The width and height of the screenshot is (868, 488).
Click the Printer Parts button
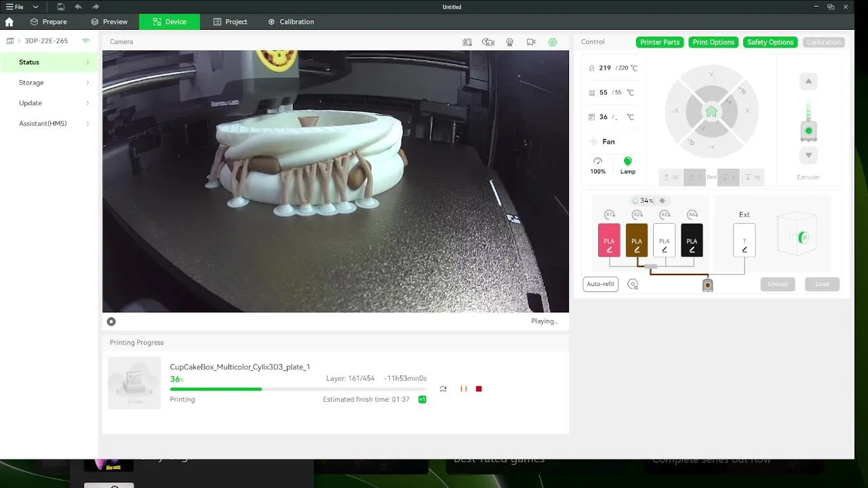pyautogui.click(x=660, y=42)
